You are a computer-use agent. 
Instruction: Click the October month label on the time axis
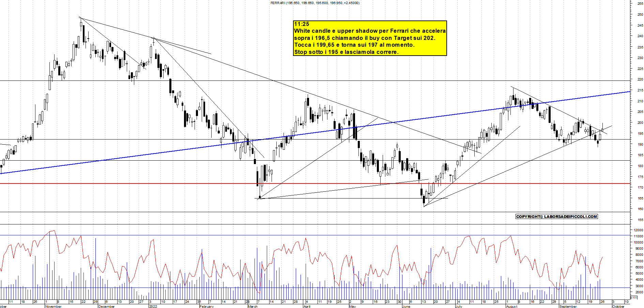pos(618,306)
